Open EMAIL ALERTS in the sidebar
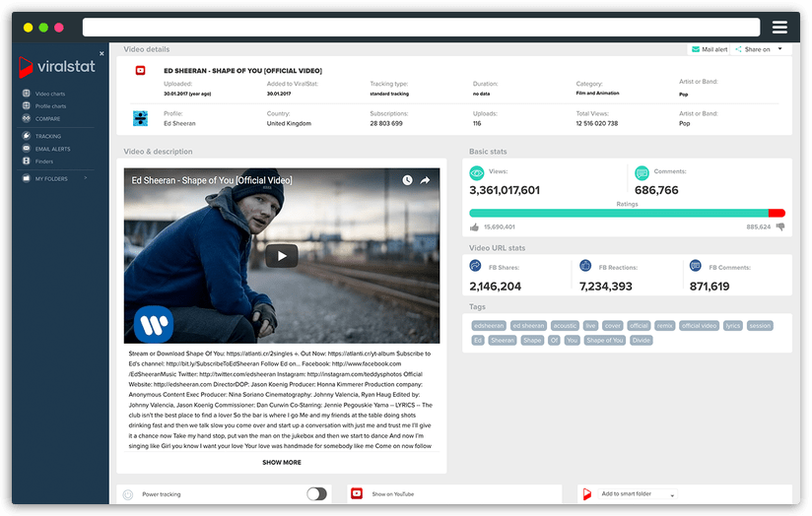 (53, 149)
